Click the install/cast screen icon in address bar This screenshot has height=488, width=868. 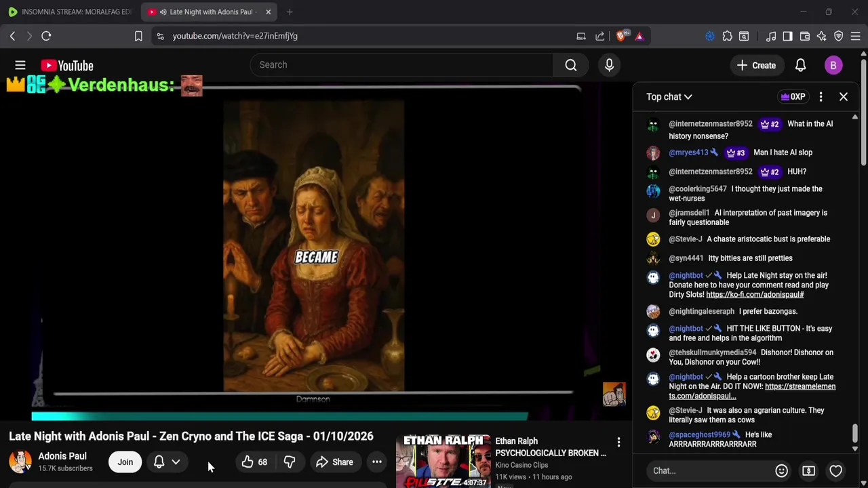point(581,36)
